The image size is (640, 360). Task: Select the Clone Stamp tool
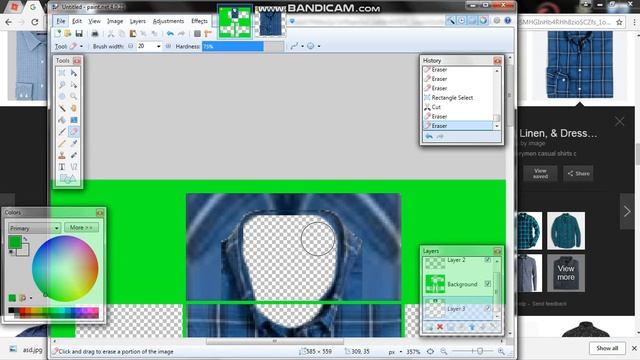click(62, 156)
